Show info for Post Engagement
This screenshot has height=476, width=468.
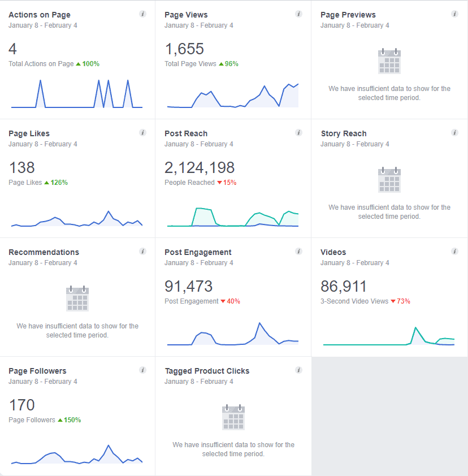[x=298, y=252]
